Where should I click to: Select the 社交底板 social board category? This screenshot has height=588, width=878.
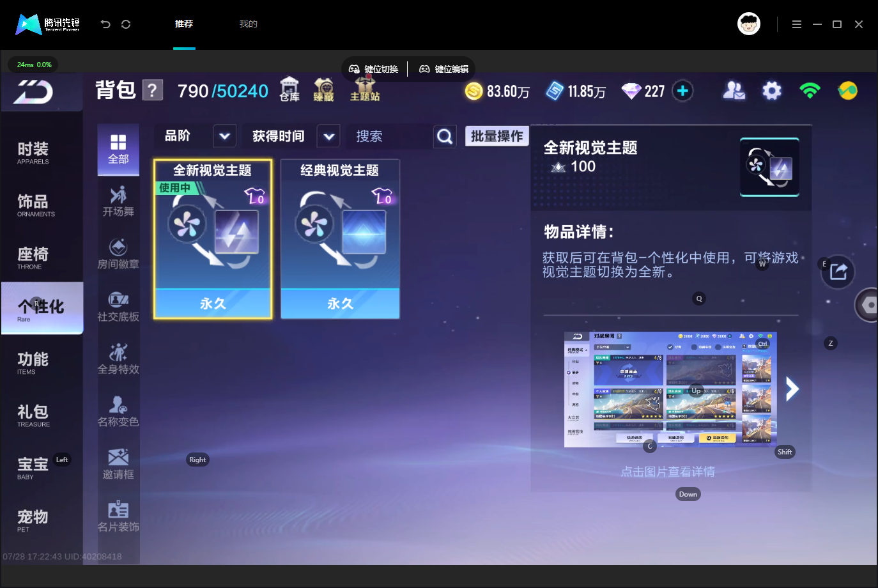tap(118, 307)
